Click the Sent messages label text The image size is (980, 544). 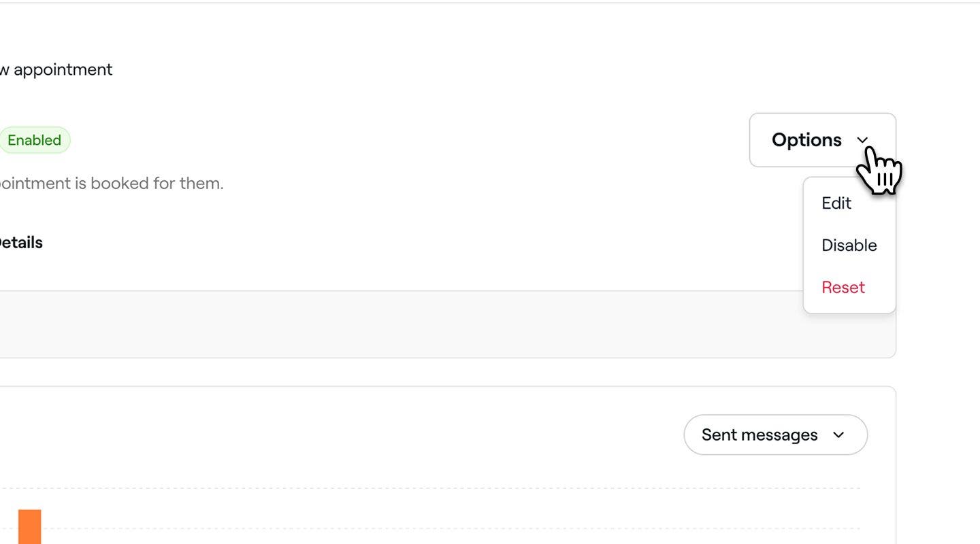[759, 435]
